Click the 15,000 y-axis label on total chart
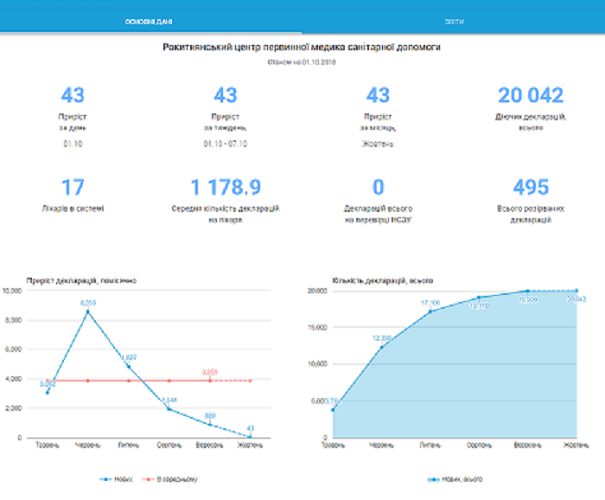 pyautogui.click(x=317, y=327)
